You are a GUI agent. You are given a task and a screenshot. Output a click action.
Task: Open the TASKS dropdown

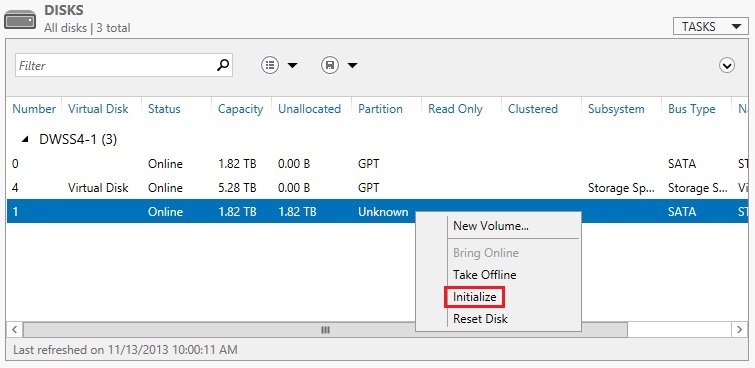click(x=710, y=26)
